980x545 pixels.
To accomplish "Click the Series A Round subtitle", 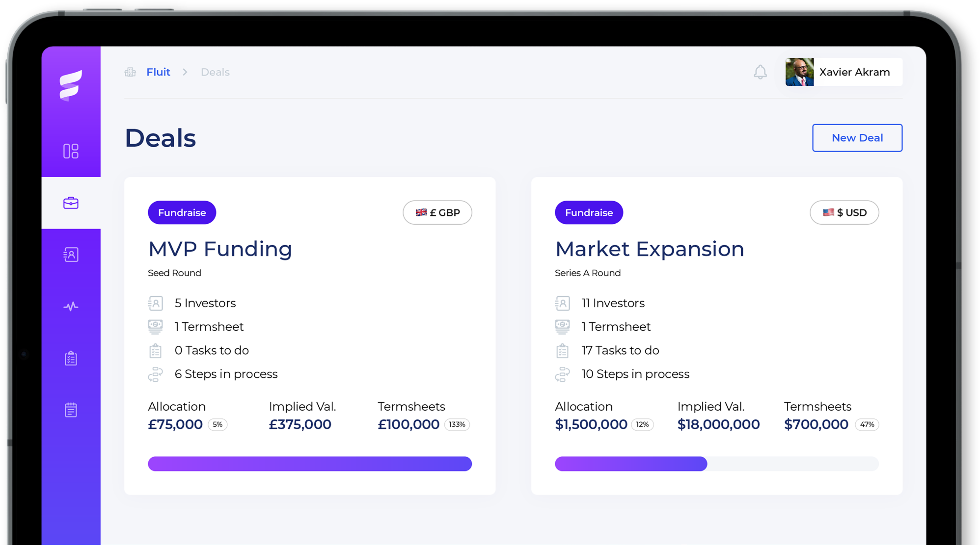I will click(587, 273).
